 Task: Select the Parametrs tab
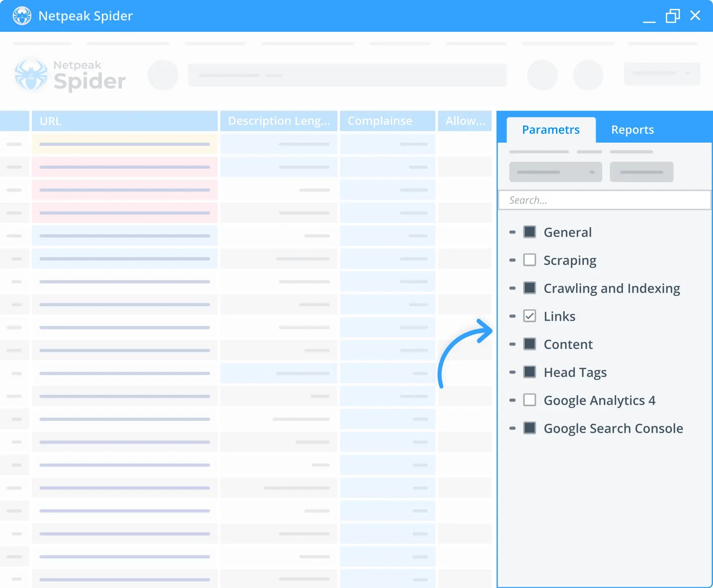(x=550, y=130)
